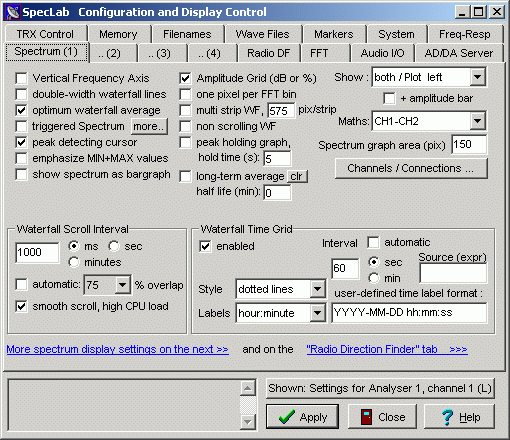This screenshot has width=510, height=440.
Task: Select ms unit for scroll interval
Action: [74, 246]
